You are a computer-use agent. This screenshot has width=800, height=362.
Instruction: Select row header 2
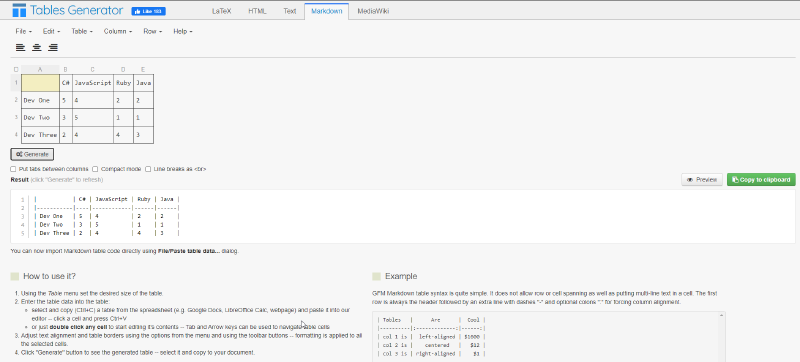[16, 100]
